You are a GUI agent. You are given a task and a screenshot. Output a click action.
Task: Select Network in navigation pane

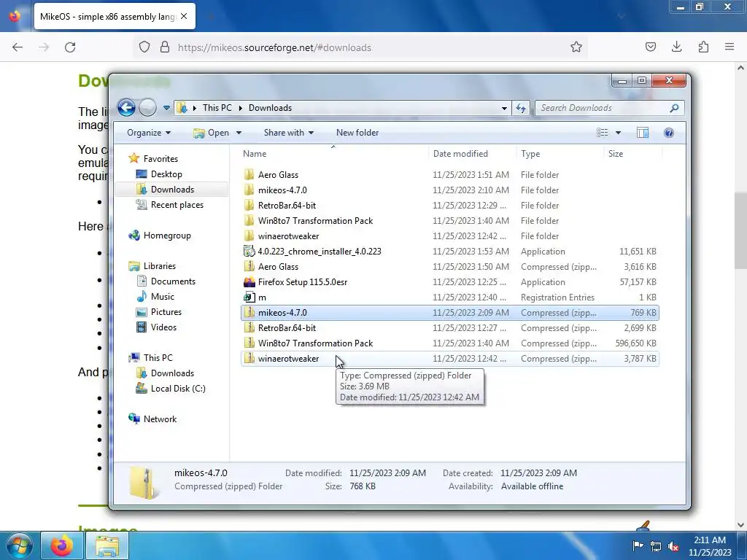(x=160, y=419)
